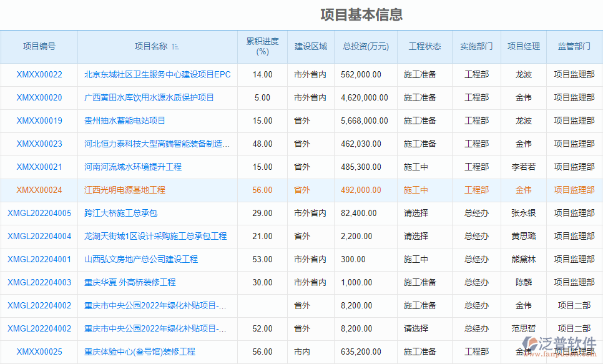Open project code XMXX00025 link
603x364 pixels.
41,352
